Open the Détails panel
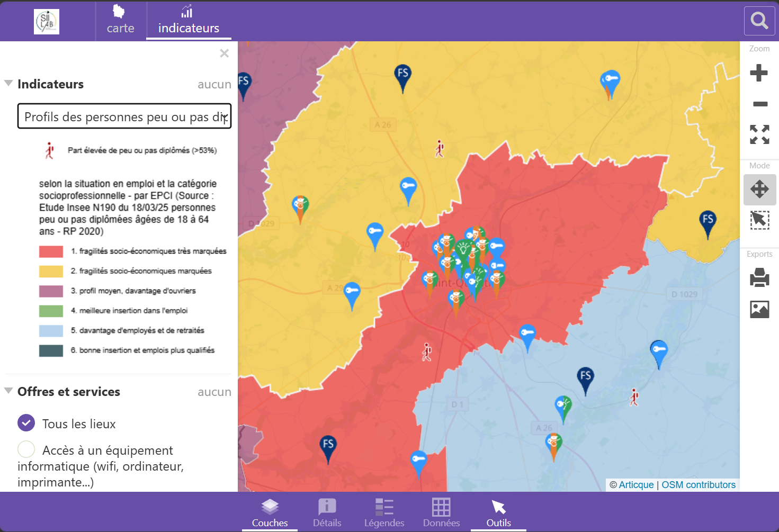 coord(327,513)
